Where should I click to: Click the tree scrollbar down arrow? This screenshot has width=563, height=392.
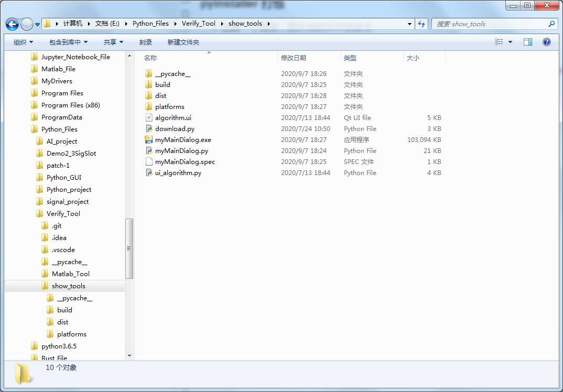[129, 356]
